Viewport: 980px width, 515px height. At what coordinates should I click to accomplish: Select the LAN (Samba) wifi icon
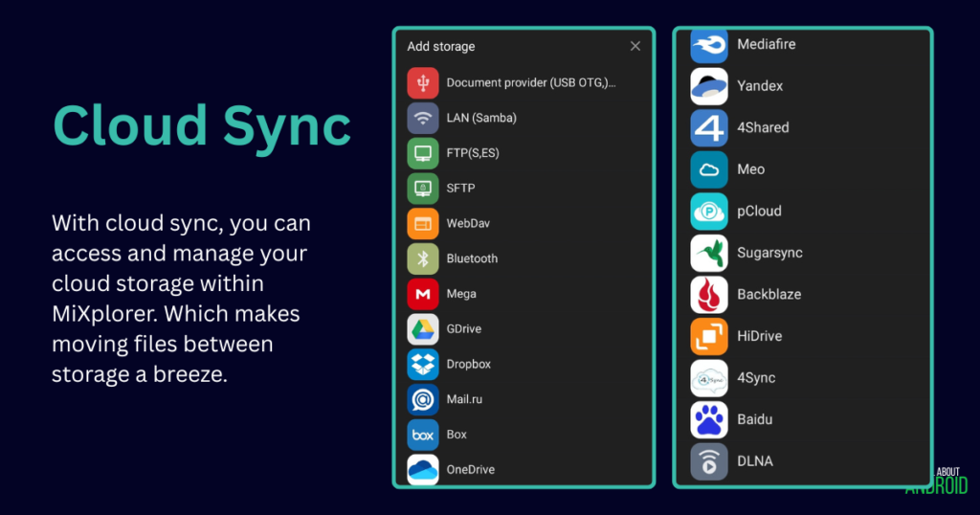point(423,118)
